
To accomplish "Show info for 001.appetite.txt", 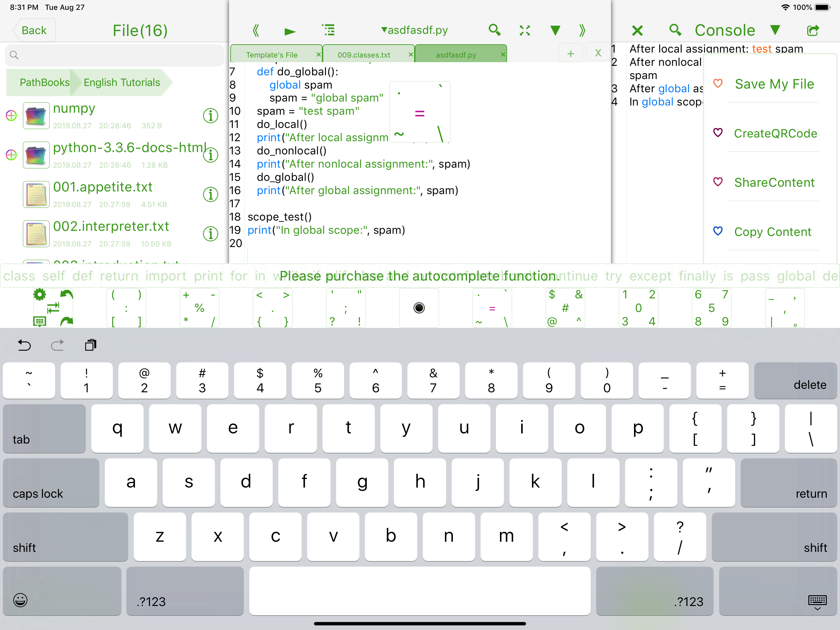I will tap(210, 194).
